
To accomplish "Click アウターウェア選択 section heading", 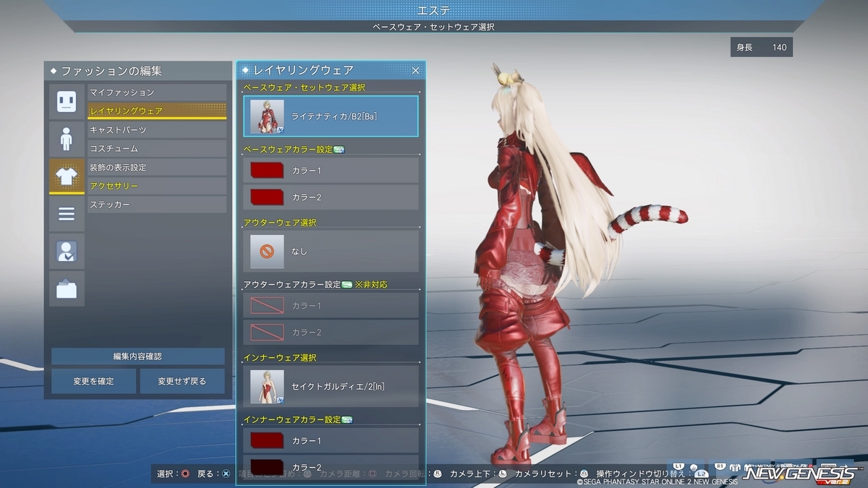I will (280, 223).
